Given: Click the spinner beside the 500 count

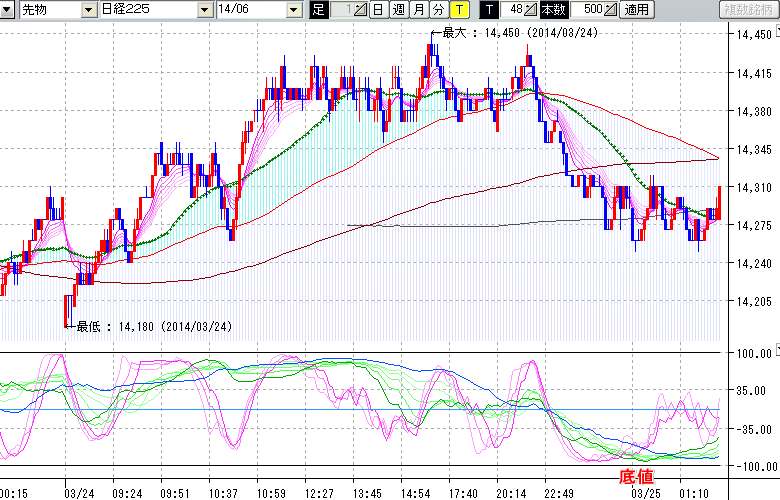Looking at the screenshot, I should pos(611,10).
